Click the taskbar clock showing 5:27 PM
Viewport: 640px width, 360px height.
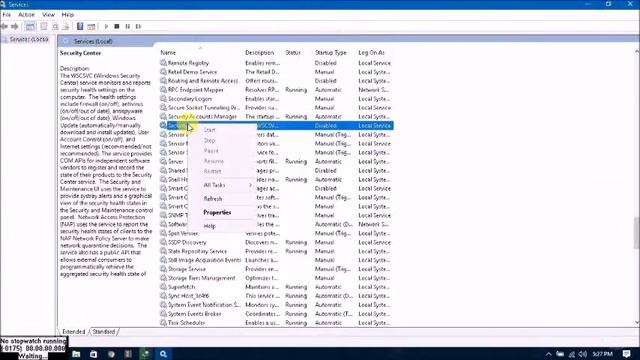[x=602, y=354]
